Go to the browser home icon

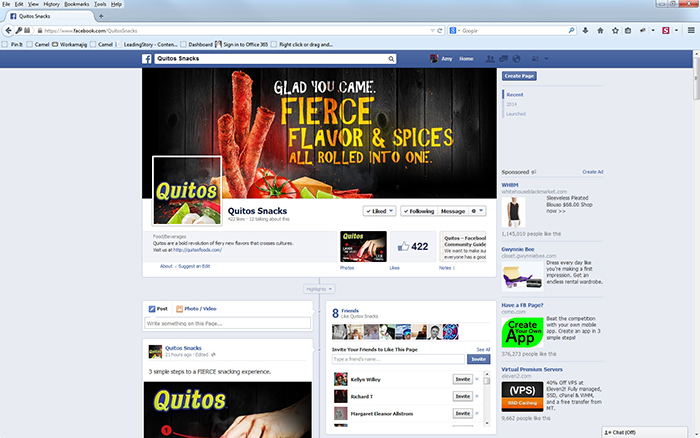click(600, 30)
